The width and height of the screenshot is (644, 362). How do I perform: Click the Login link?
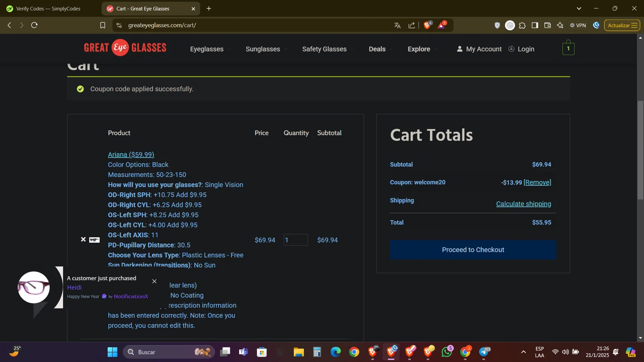(x=521, y=49)
